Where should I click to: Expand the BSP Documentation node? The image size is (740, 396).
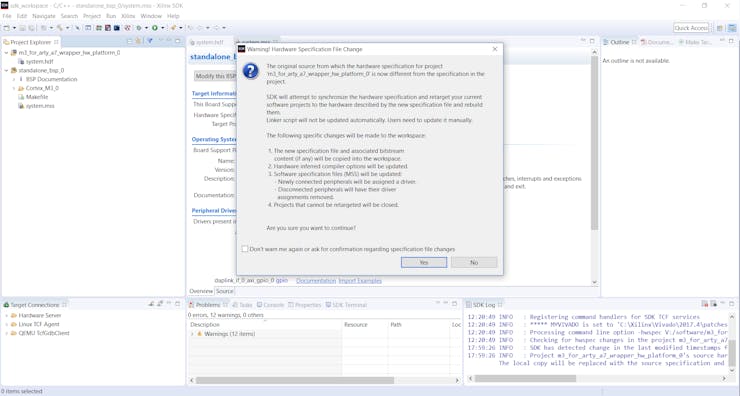point(14,79)
